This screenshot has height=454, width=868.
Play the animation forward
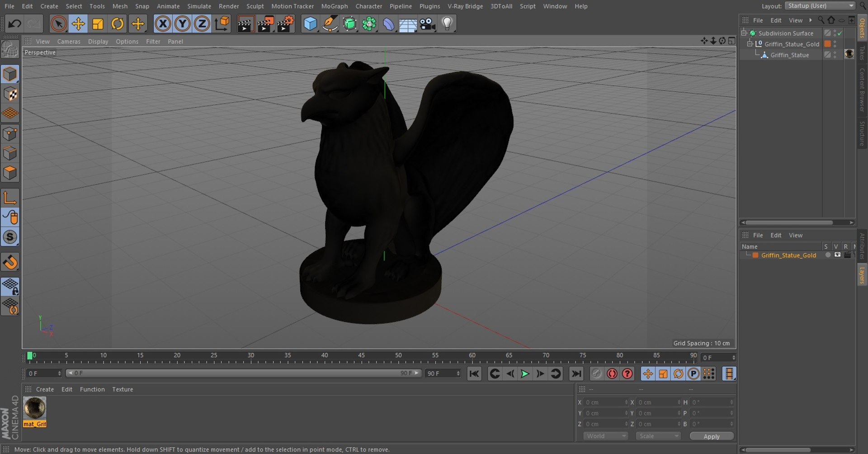tap(525, 374)
